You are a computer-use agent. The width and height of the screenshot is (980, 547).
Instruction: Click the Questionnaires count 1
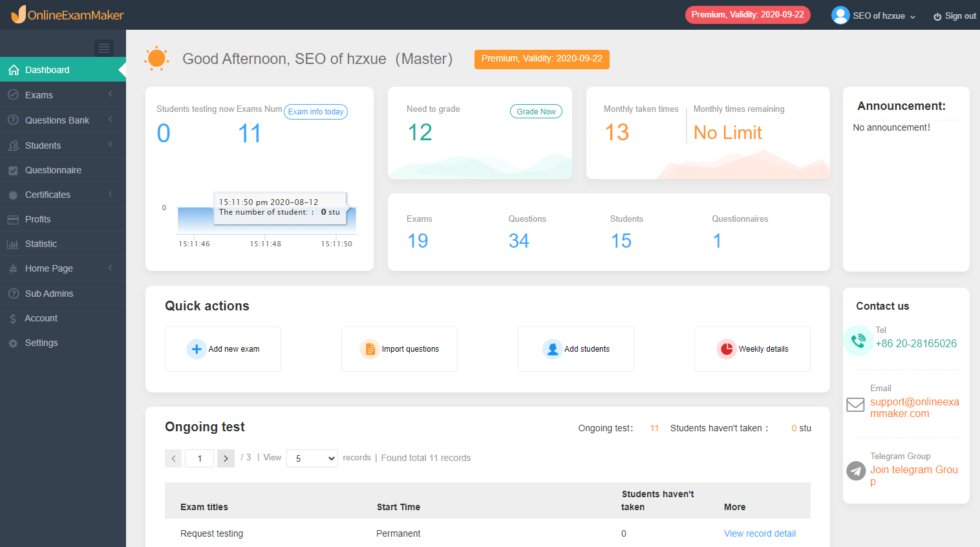point(717,241)
